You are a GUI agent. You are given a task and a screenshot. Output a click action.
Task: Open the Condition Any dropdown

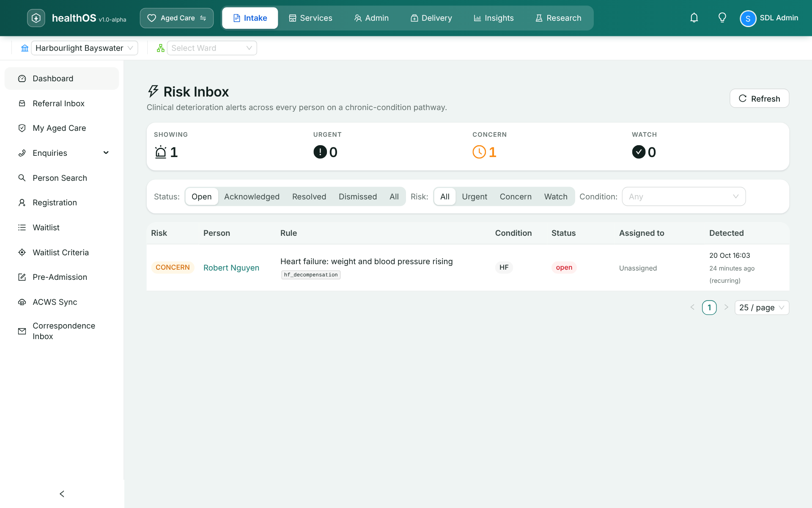683,197
